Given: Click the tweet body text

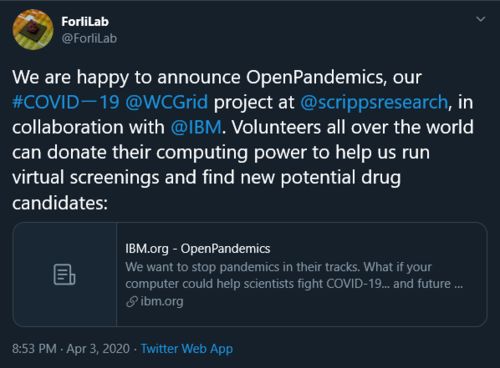Looking at the screenshot, I should pos(243,140).
